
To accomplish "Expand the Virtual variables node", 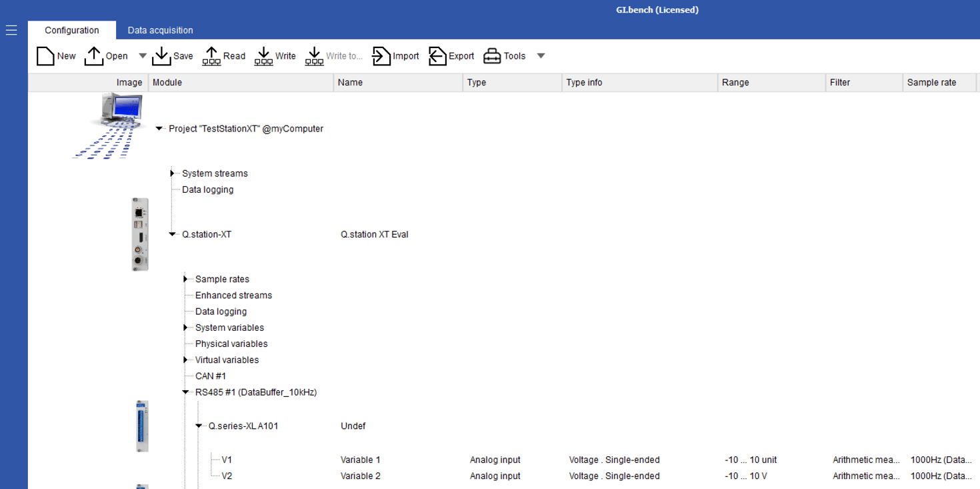I will 186,360.
